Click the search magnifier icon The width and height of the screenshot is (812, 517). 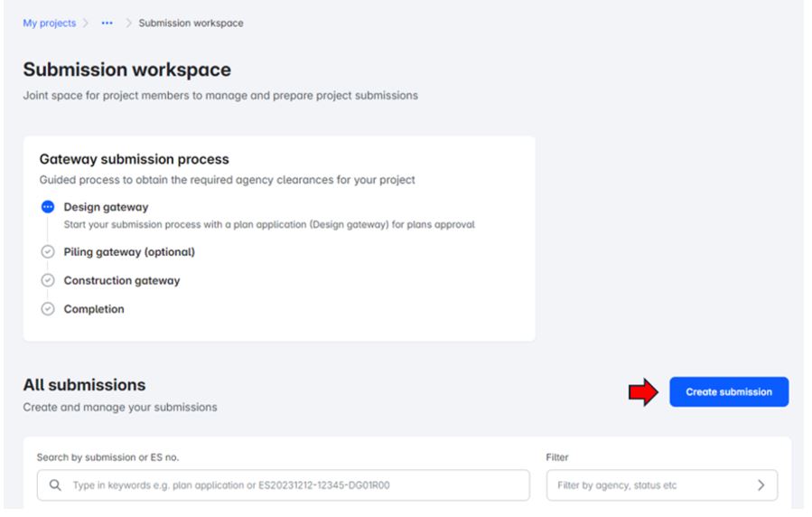55,485
